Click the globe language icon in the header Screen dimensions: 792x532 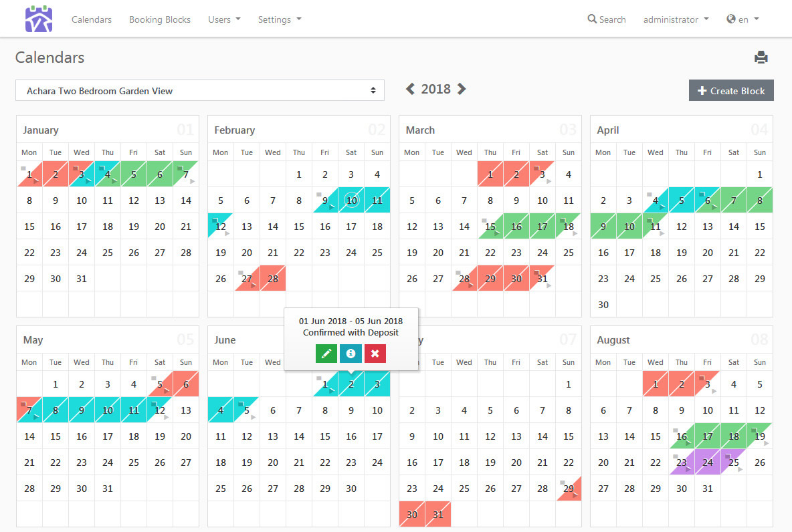[x=730, y=19]
